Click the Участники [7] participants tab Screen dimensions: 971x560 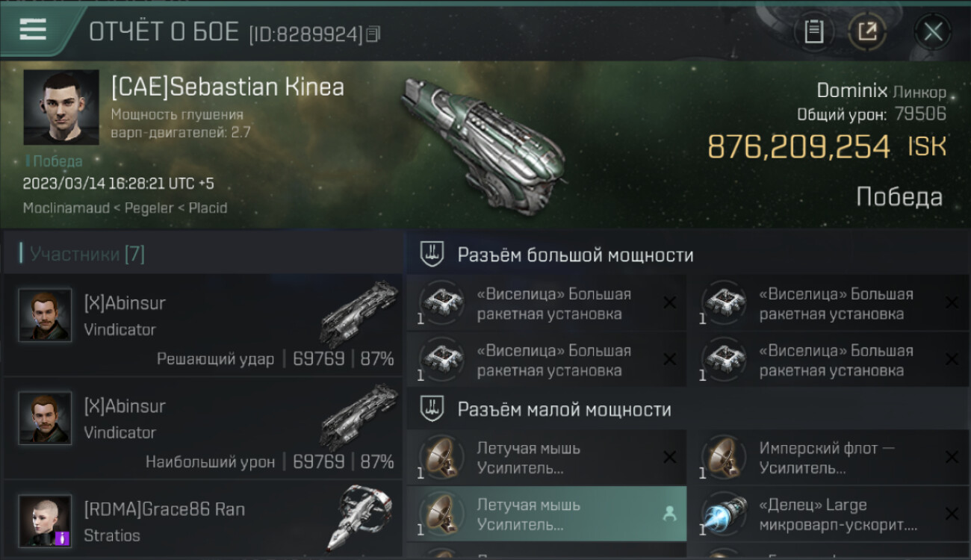87,255
